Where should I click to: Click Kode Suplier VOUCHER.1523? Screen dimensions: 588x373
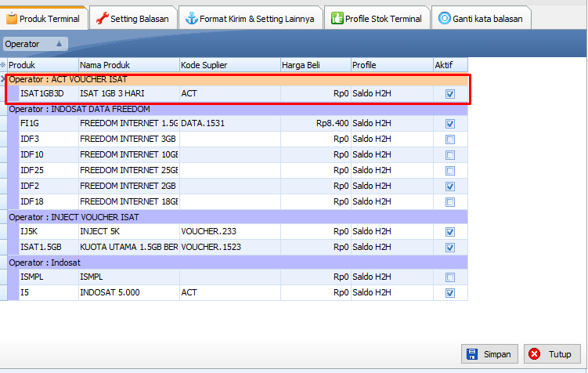[x=230, y=247]
